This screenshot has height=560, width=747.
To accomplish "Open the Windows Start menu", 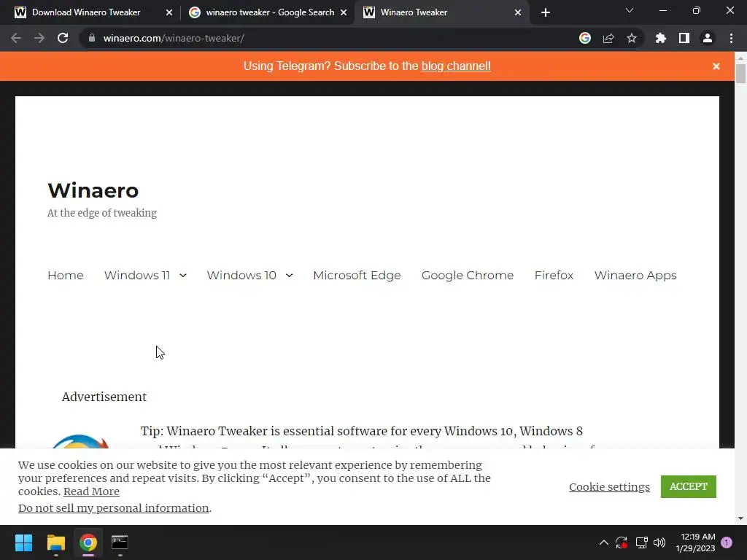I will [23, 542].
